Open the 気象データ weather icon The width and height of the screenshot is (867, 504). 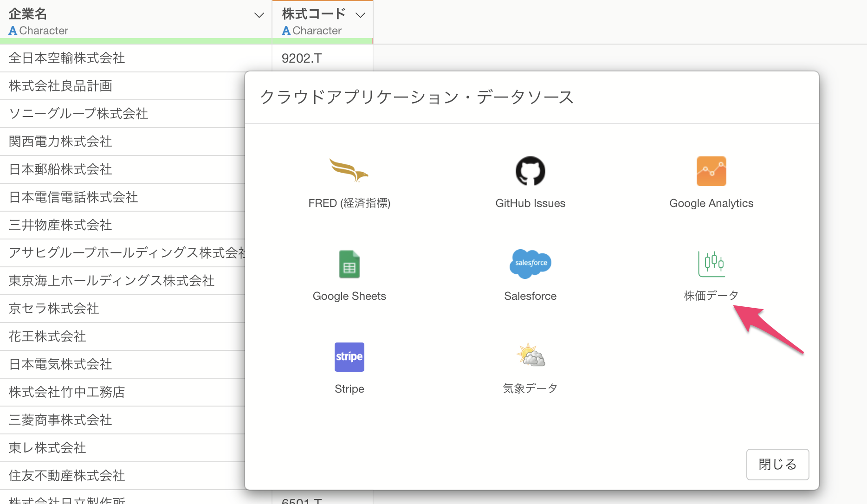(x=530, y=355)
